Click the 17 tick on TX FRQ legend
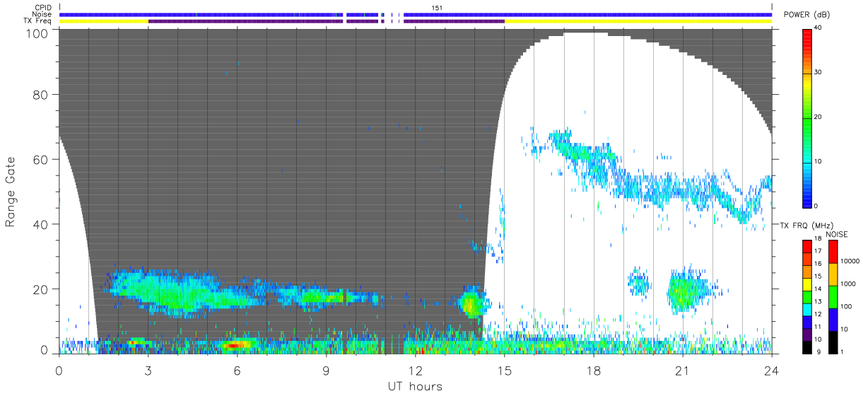 coord(818,251)
